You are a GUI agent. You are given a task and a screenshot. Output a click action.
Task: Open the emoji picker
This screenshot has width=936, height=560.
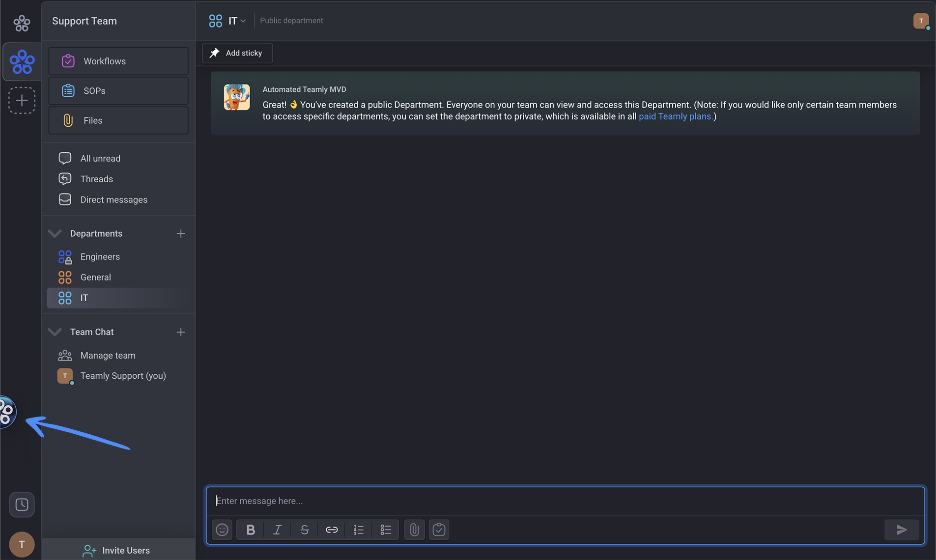pyautogui.click(x=222, y=530)
